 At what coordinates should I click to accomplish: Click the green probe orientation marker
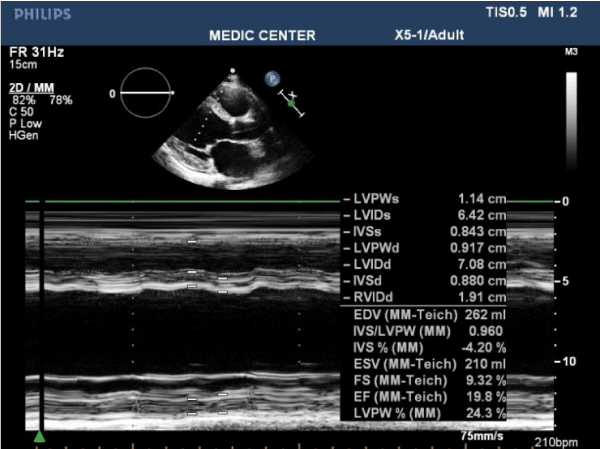291,101
